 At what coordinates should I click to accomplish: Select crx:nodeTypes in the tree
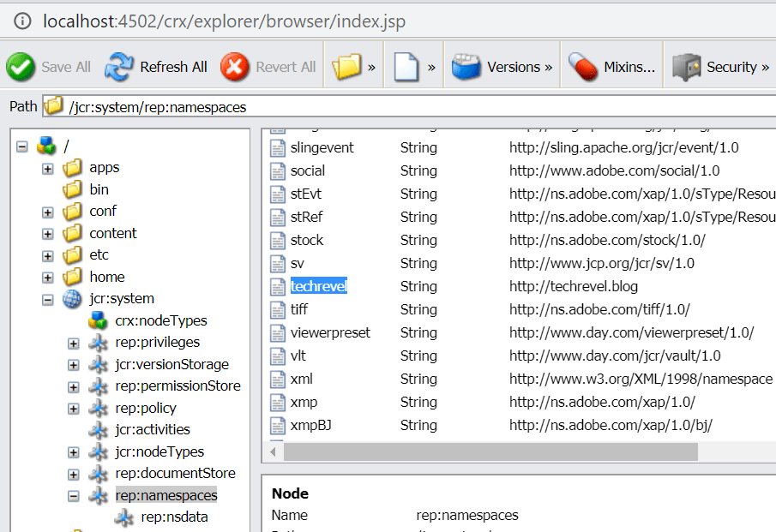[160, 320]
